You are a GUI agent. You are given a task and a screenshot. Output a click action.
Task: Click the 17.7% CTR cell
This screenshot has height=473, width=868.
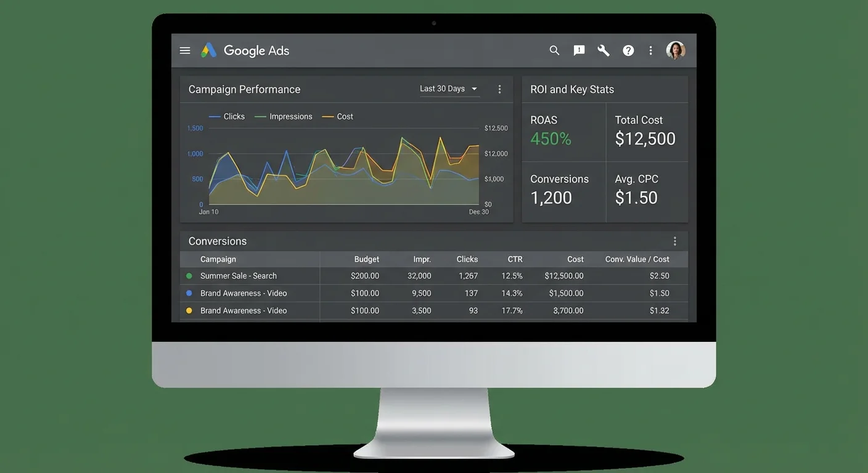point(512,310)
